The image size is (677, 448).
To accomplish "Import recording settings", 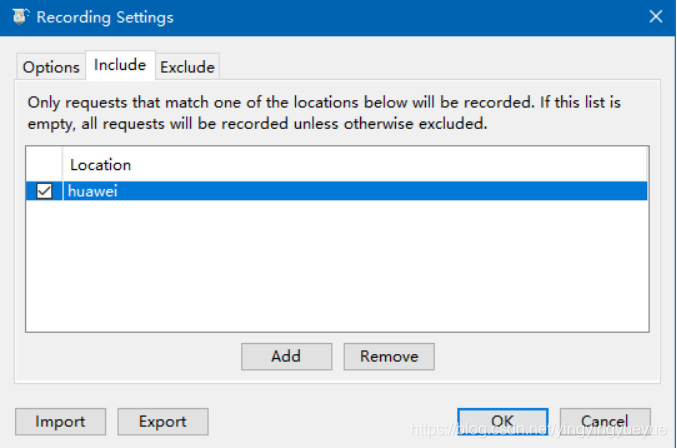I will [x=60, y=422].
